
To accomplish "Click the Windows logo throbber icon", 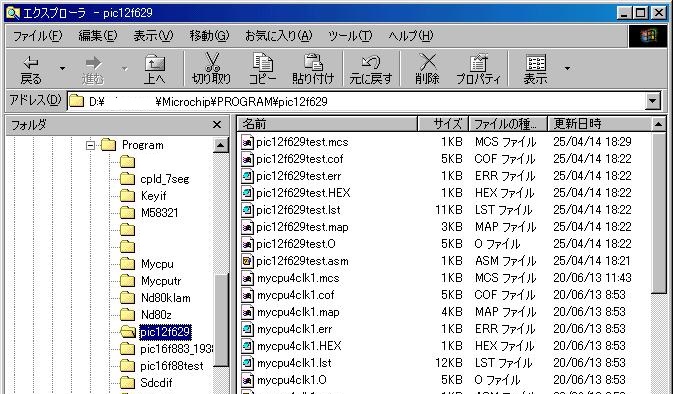I will pyautogui.click(x=648, y=36).
